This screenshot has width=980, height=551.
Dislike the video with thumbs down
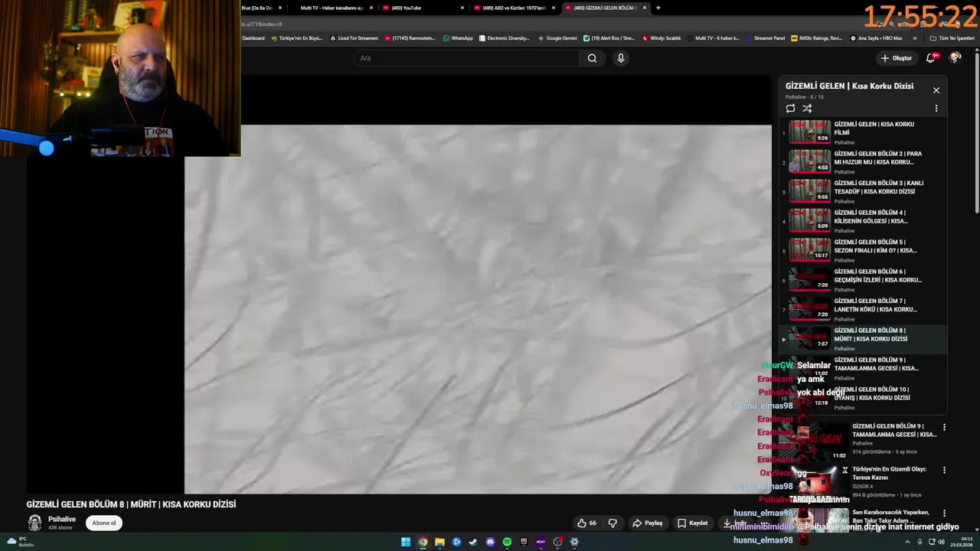point(612,523)
